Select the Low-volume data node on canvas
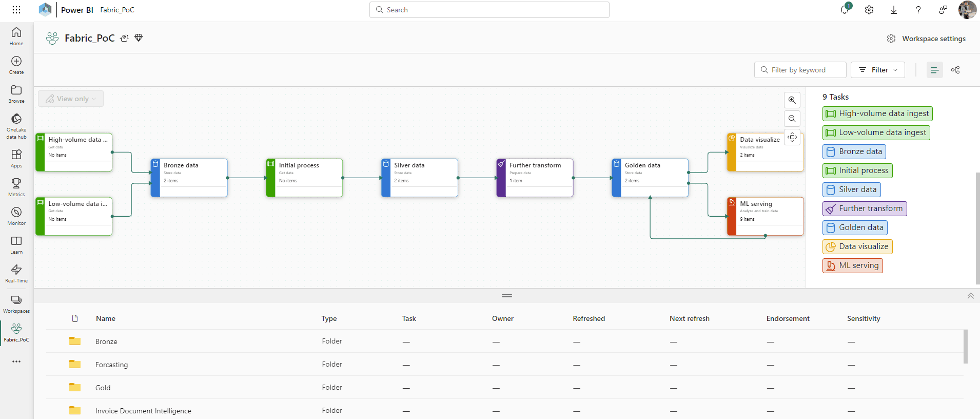 pyautogui.click(x=74, y=216)
